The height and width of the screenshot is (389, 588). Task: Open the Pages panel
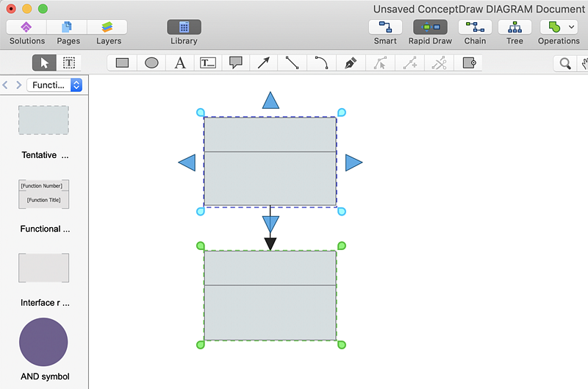[x=67, y=27]
